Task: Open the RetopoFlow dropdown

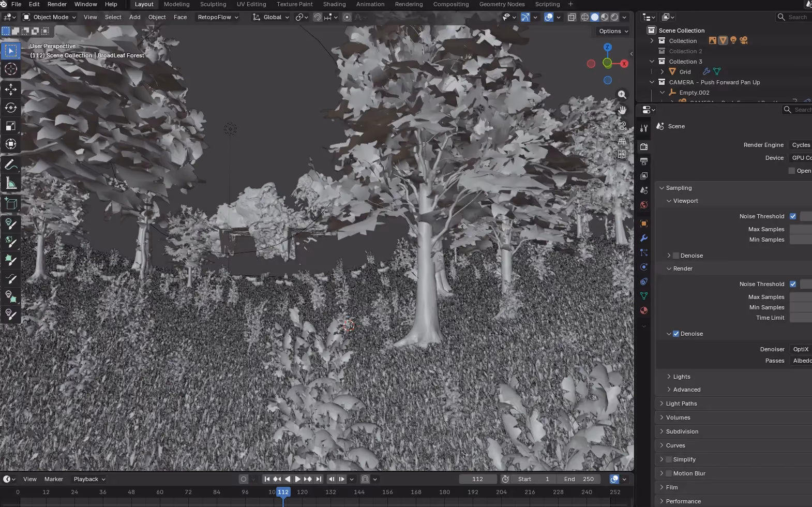Action: click(218, 17)
